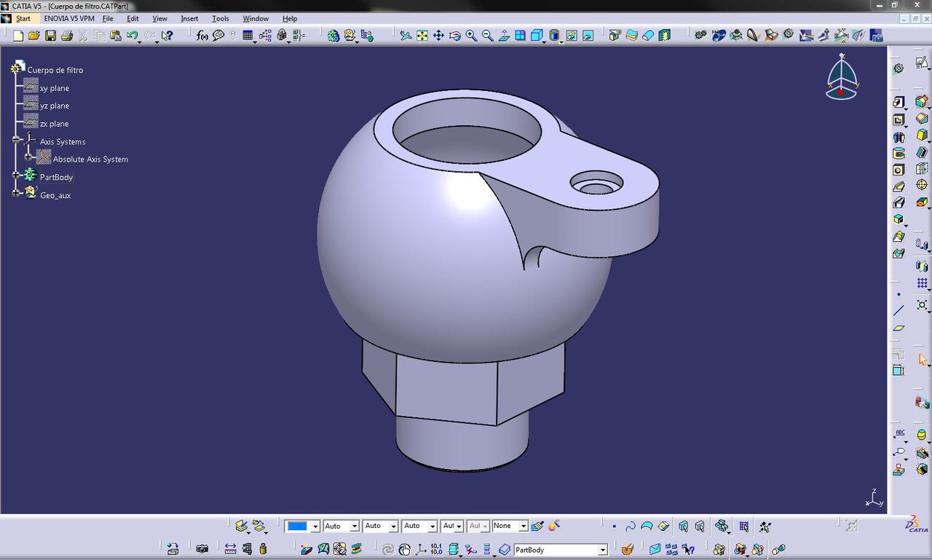Open the View menu
The image size is (932, 560).
coord(159,18)
